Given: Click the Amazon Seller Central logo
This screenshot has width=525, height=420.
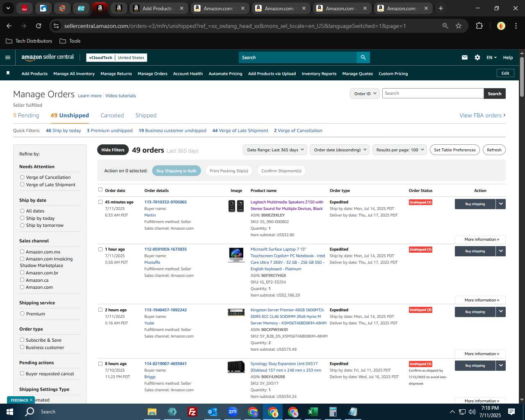Looking at the screenshot, I should (48, 57).
